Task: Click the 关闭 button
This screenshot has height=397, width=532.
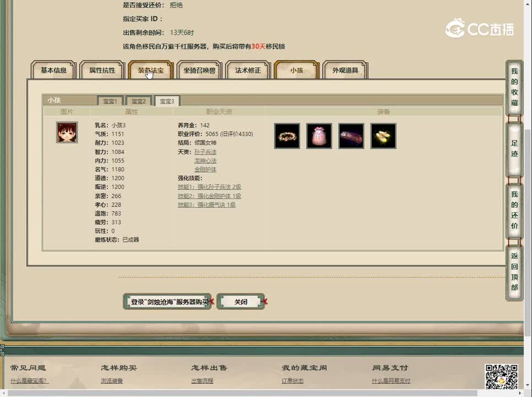Action: (241, 302)
